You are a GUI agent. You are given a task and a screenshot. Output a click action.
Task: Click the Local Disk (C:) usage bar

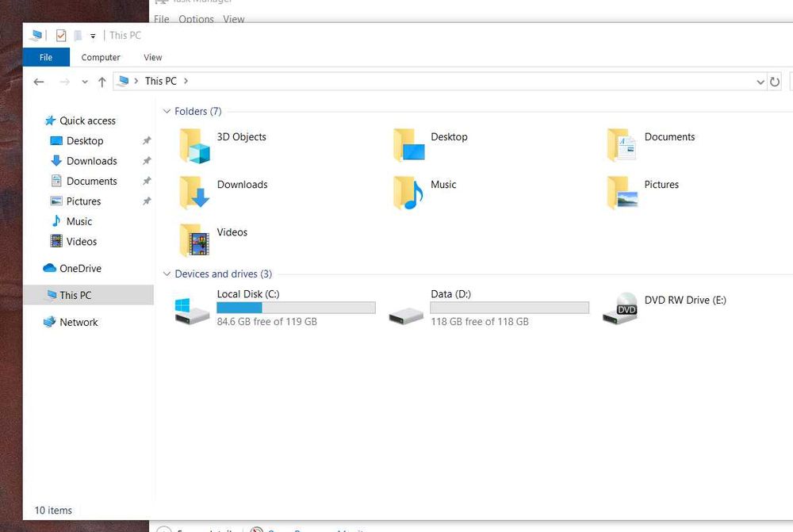click(x=296, y=308)
